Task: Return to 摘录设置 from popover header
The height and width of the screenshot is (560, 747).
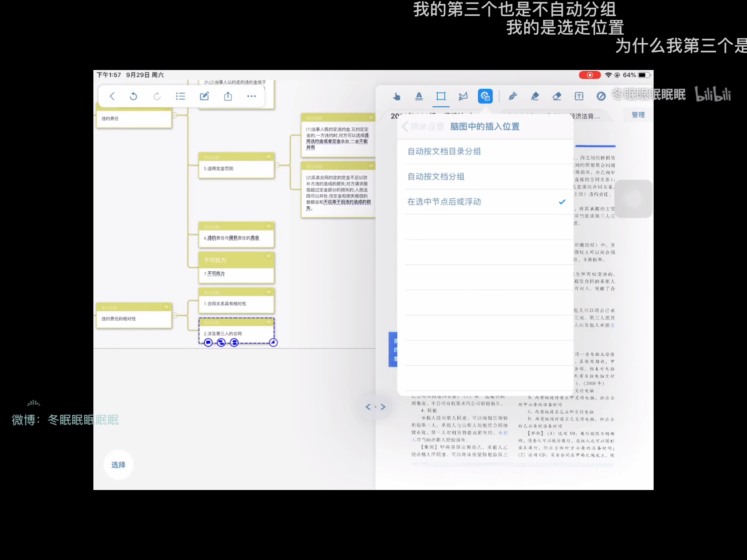Action: tap(423, 127)
